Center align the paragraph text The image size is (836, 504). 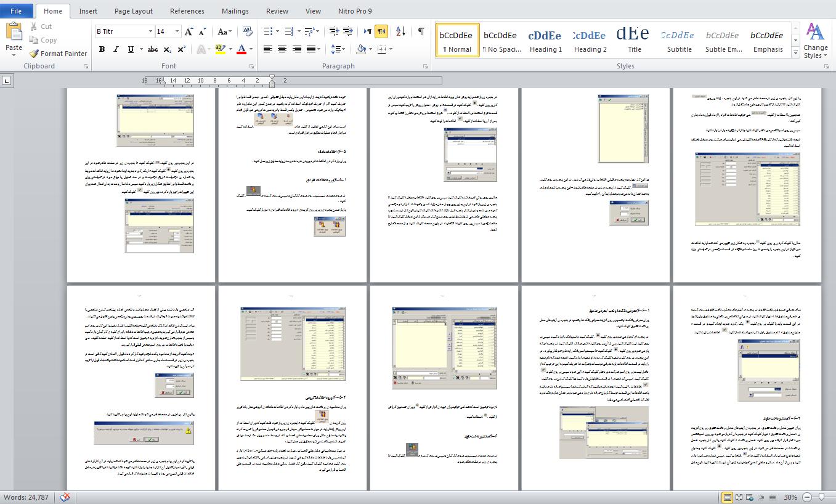[282, 49]
